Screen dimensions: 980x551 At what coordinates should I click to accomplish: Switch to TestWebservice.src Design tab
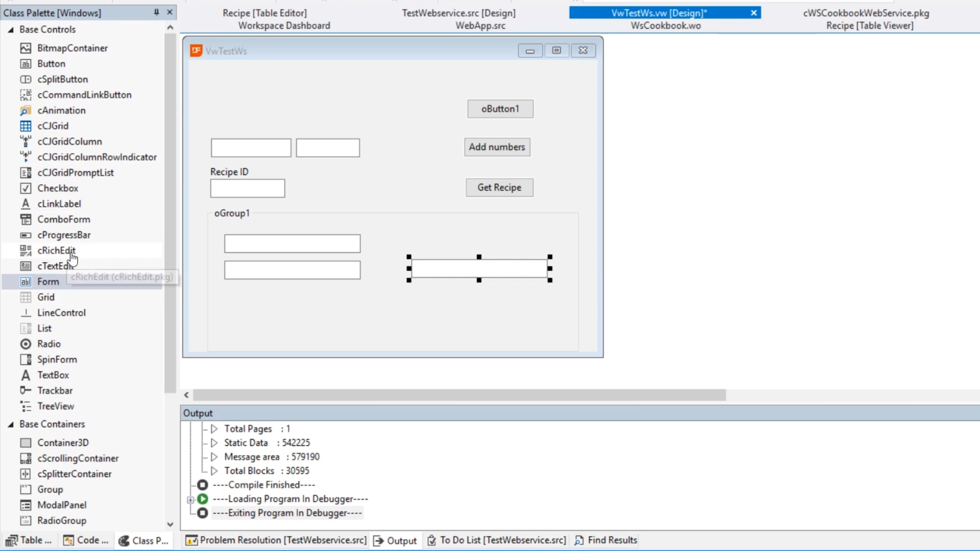point(458,13)
